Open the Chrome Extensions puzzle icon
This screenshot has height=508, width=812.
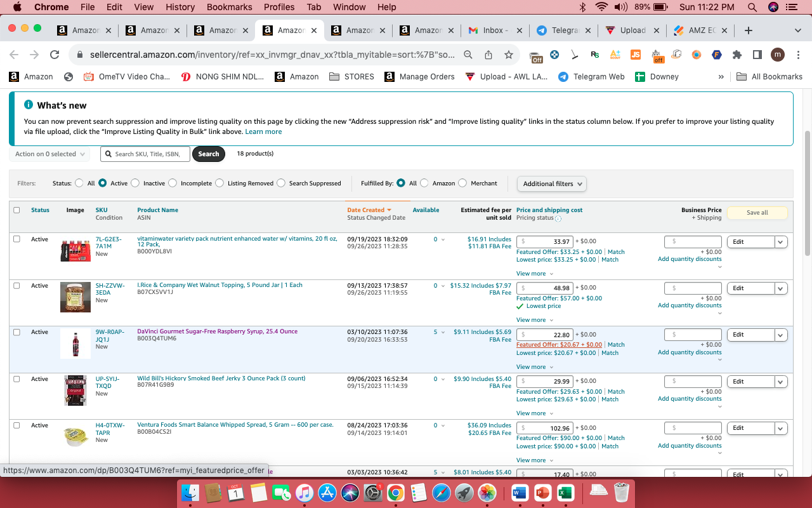pyautogui.click(x=737, y=55)
